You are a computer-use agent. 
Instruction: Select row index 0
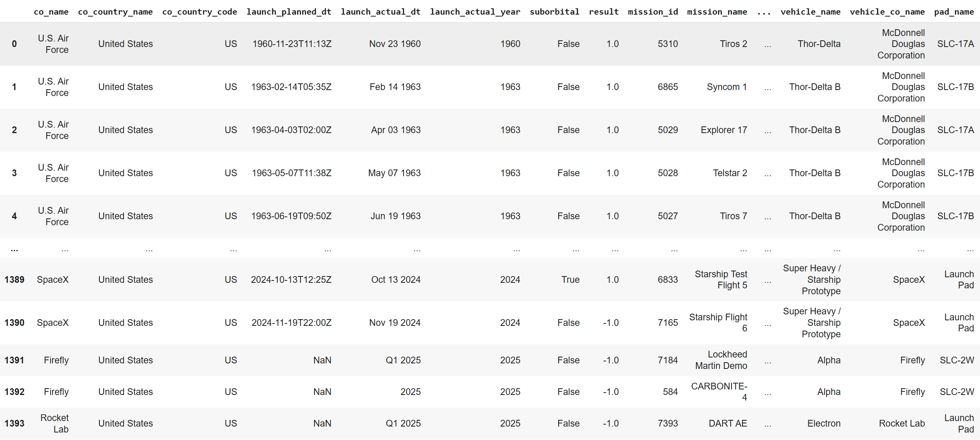[14, 44]
